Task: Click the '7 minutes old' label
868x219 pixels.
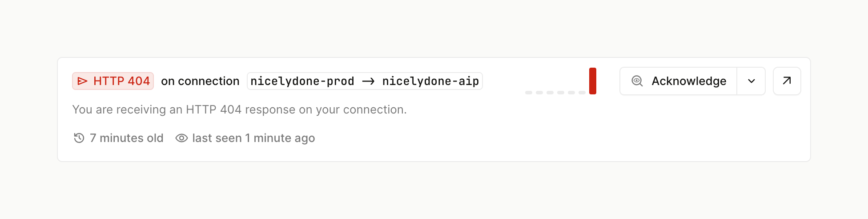Action: tap(127, 138)
